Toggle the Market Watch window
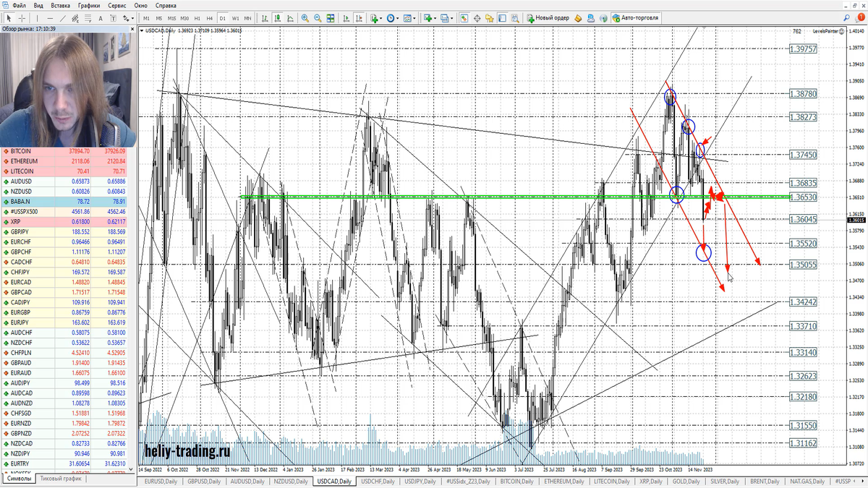Screen dimensions: 868x488 tap(464, 17)
